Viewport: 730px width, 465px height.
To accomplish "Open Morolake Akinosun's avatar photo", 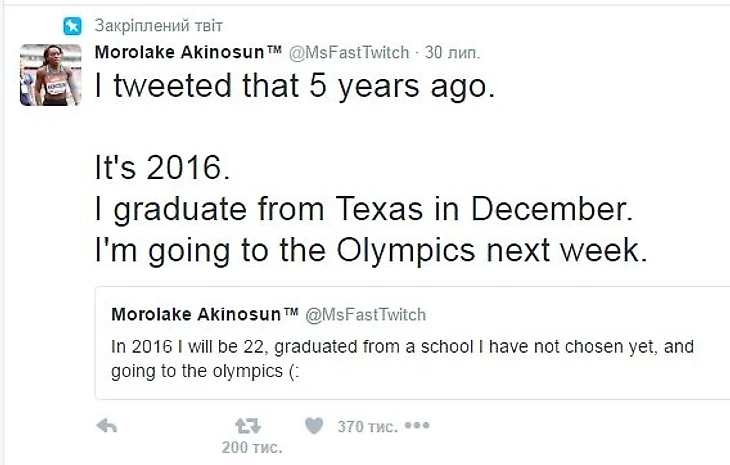I will (x=51, y=74).
